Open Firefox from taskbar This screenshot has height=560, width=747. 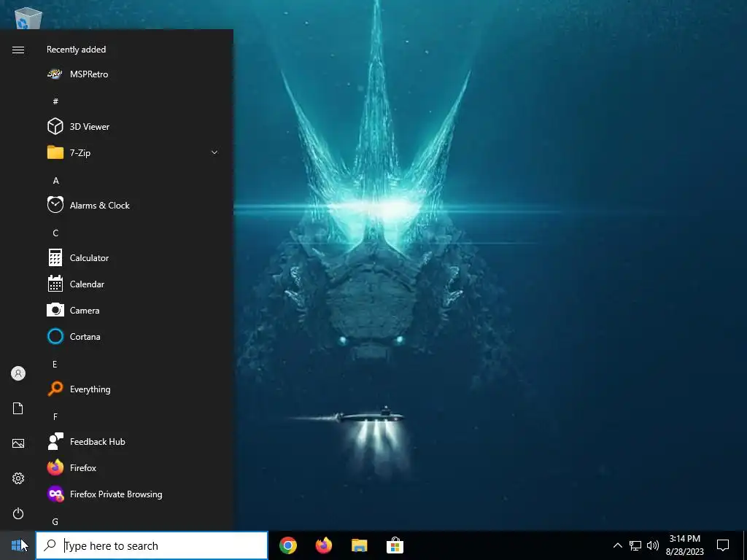(x=324, y=545)
